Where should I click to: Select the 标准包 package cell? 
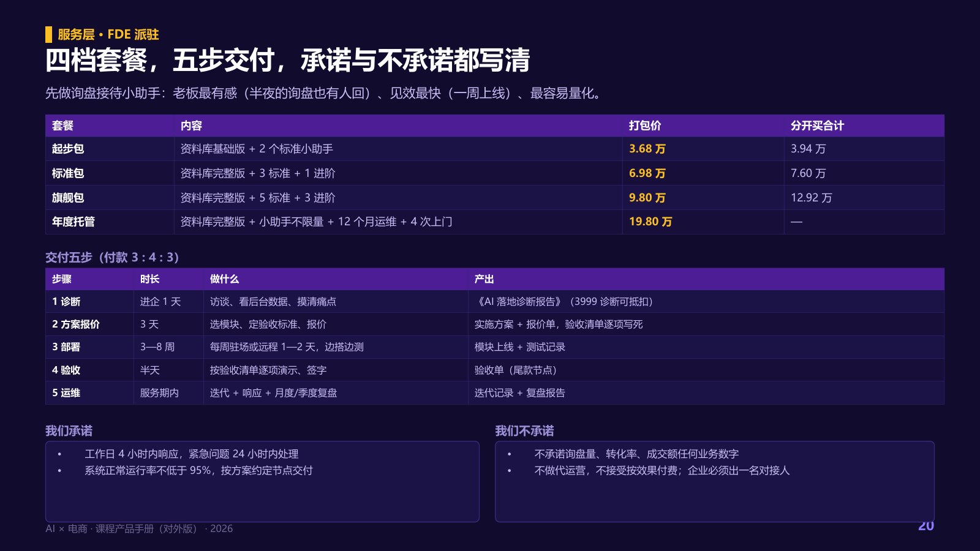click(x=110, y=173)
